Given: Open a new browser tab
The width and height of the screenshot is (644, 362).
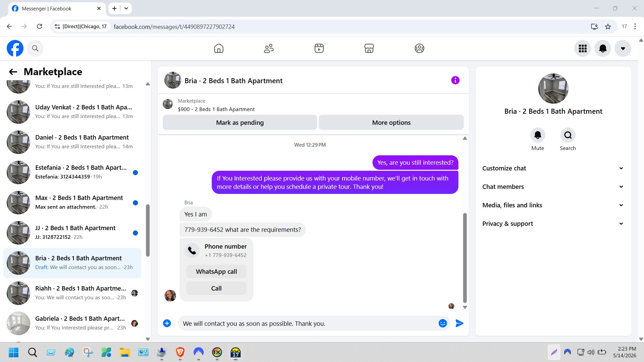Looking at the screenshot, I should (x=114, y=8).
